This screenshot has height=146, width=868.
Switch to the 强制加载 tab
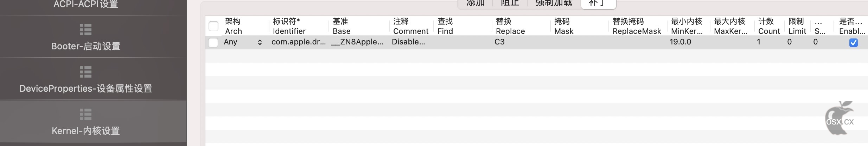coord(554,4)
